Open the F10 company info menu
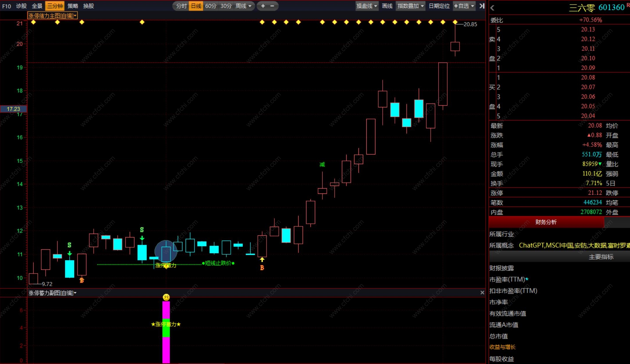Viewport: 630px width, 364px height. tap(6, 6)
